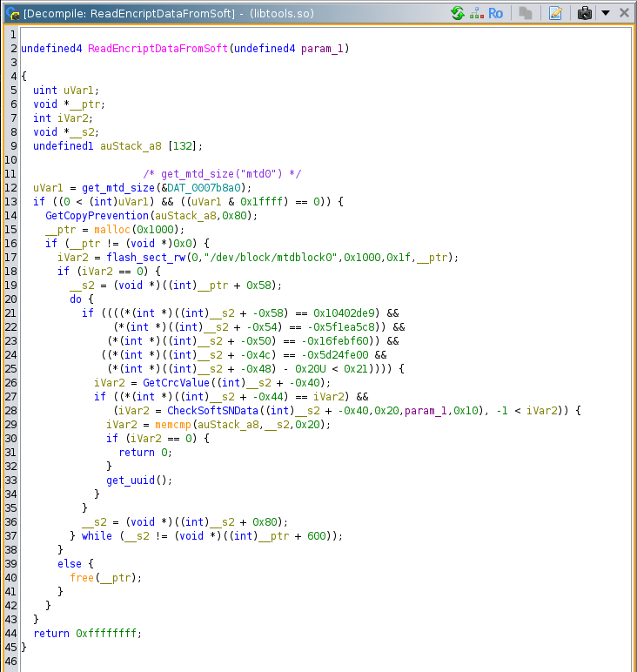Click return 0 on line 31

pos(145,453)
